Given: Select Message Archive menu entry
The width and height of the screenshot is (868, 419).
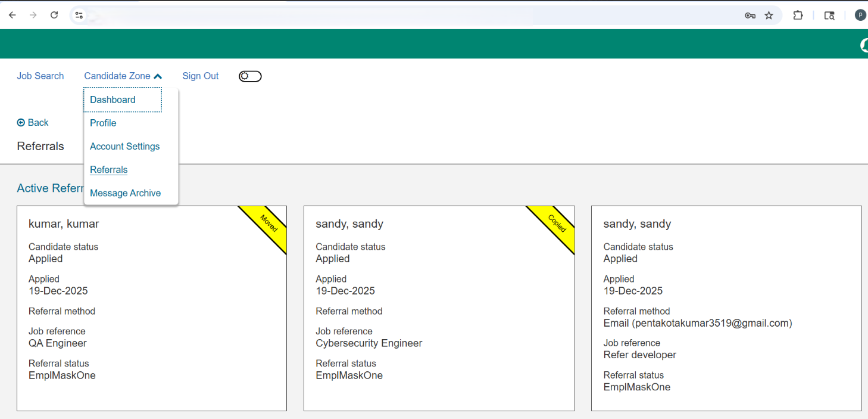Looking at the screenshot, I should [x=125, y=193].
